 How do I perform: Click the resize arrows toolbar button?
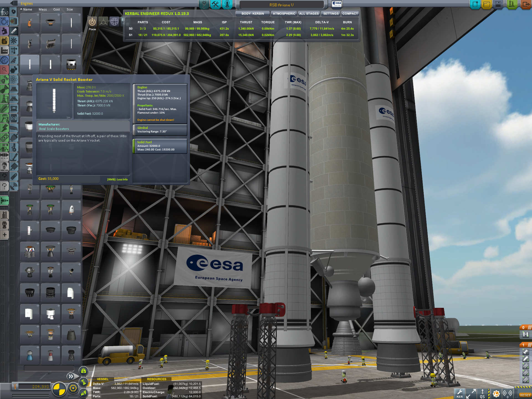pyautogui.click(x=471, y=393)
